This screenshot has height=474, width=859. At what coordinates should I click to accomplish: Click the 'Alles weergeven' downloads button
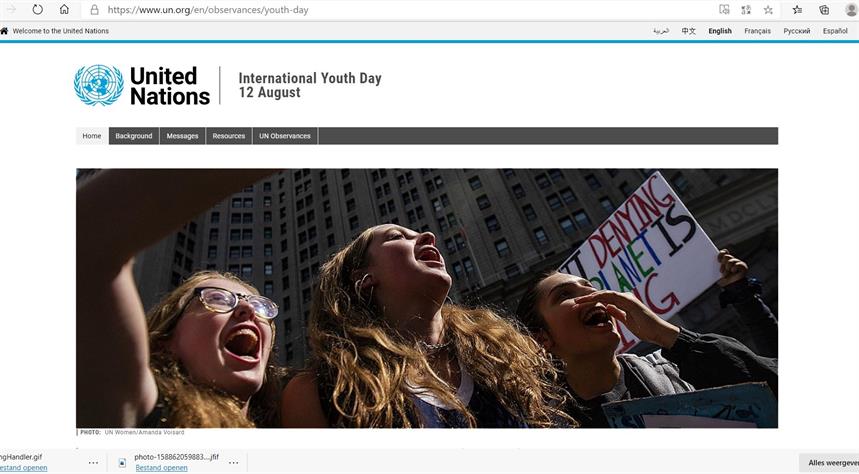coord(829,463)
